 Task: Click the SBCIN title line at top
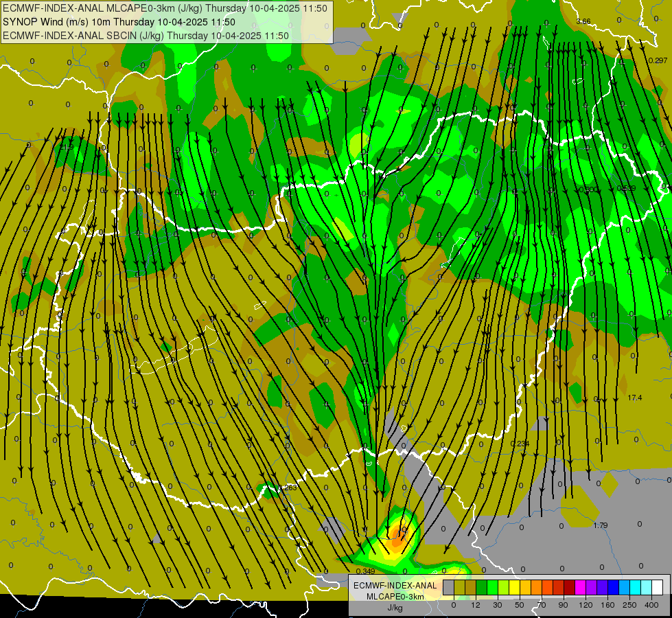(146, 36)
